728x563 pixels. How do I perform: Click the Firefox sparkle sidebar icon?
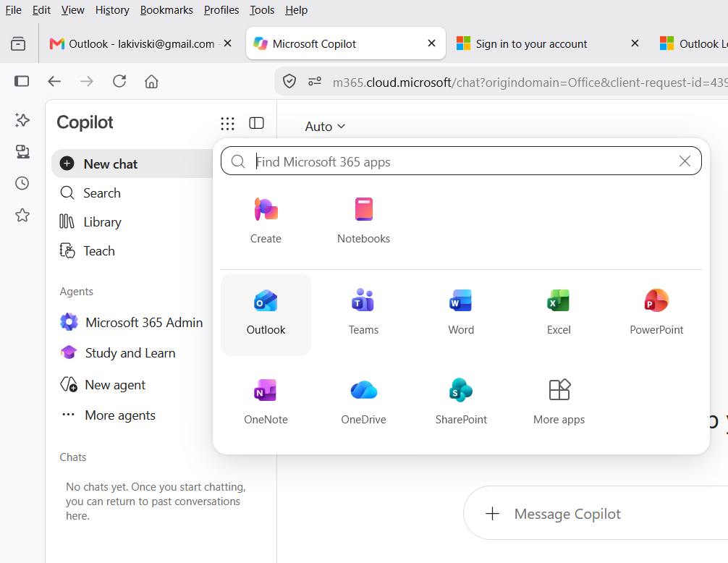[22, 120]
